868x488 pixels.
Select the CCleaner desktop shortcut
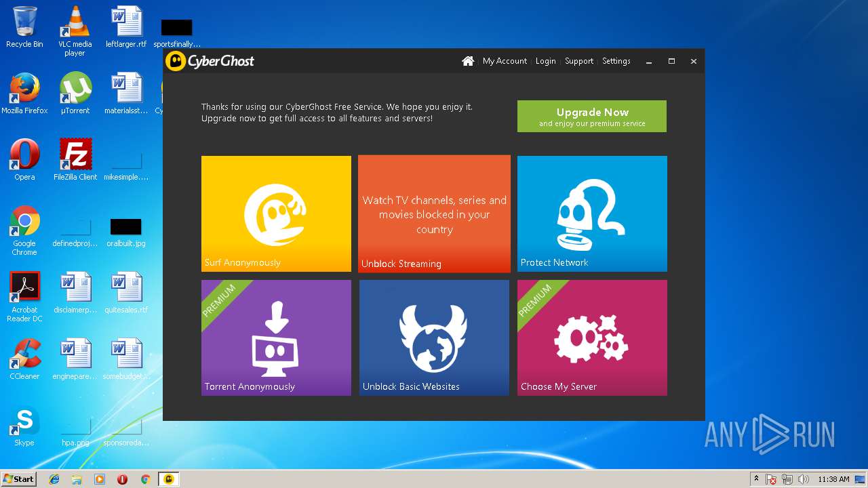[x=24, y=359]
